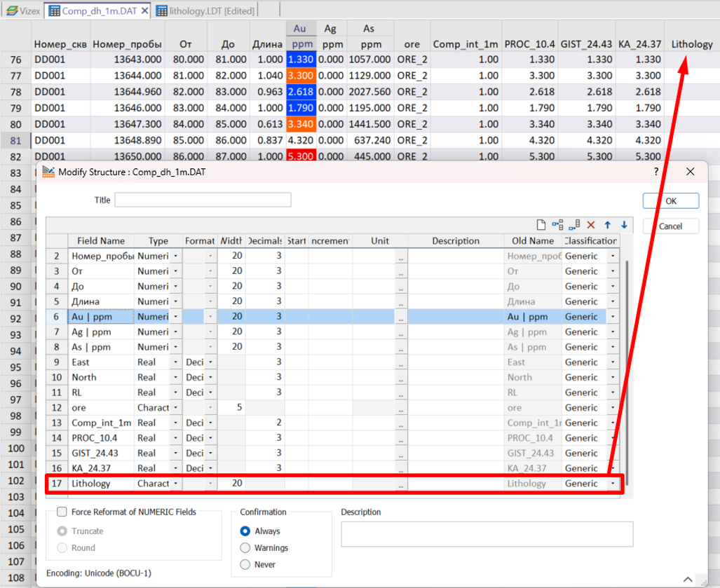Viewport: 720px width, 588px height.
Task: Delete selected field with red X icon
Action: (590, 225)
